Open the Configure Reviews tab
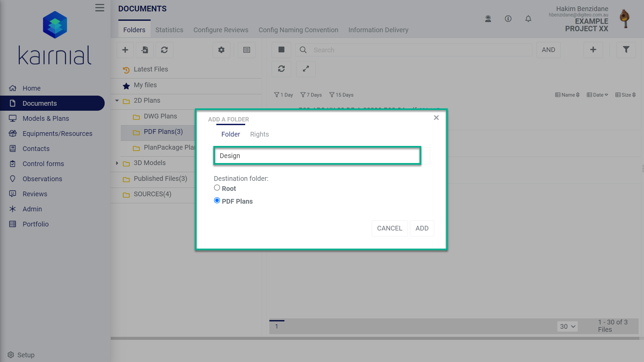This screenshot has height=362, width=644. click(x=221, y=30)
